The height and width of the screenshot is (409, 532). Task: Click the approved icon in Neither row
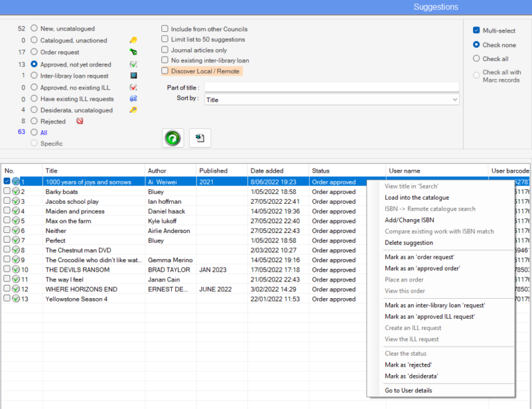coord(16,230)
